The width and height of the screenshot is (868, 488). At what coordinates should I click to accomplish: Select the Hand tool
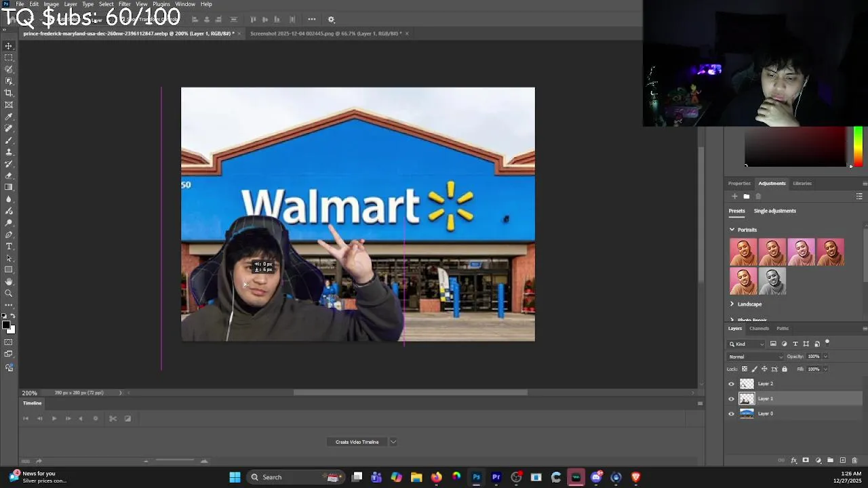(x=9, y=281)
